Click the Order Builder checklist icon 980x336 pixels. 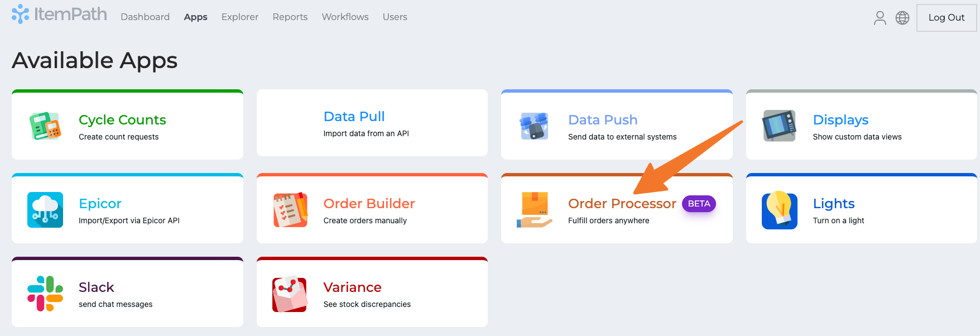(290, 210)
